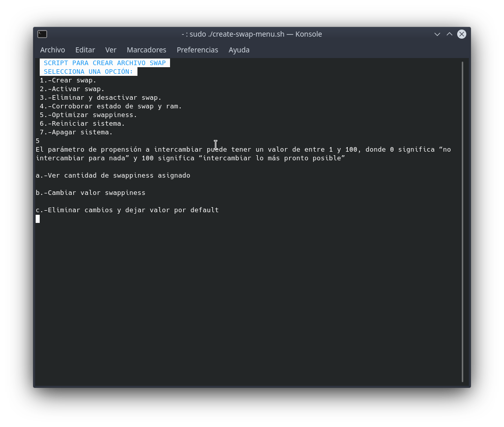Image resolution: width=504 pixels, height=427 pixels.
Task: Minimize the Konsole window
Action: click(437, 34)
